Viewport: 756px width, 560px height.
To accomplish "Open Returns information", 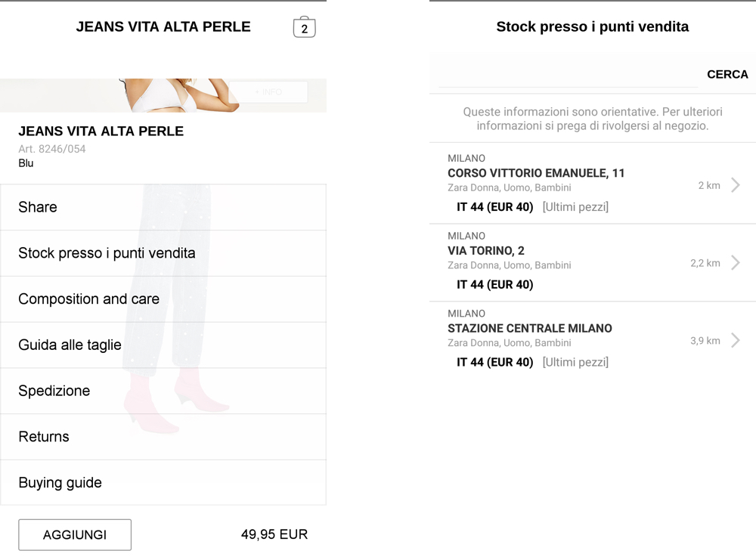I will [x=163, y=437].
